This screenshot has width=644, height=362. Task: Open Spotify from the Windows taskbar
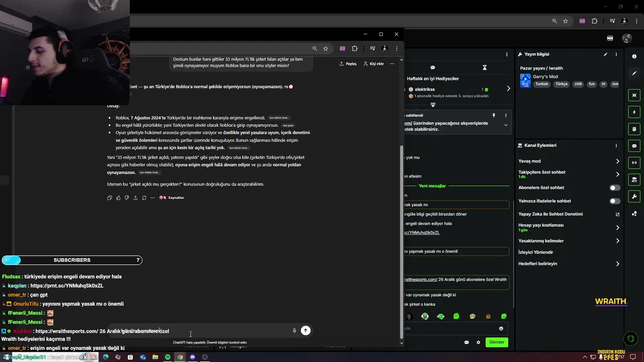[x=168, y=357]
